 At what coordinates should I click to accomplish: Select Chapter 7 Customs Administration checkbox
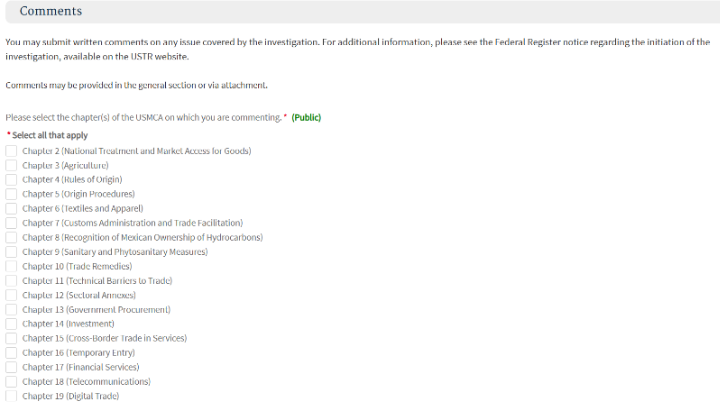pos(11,223)
